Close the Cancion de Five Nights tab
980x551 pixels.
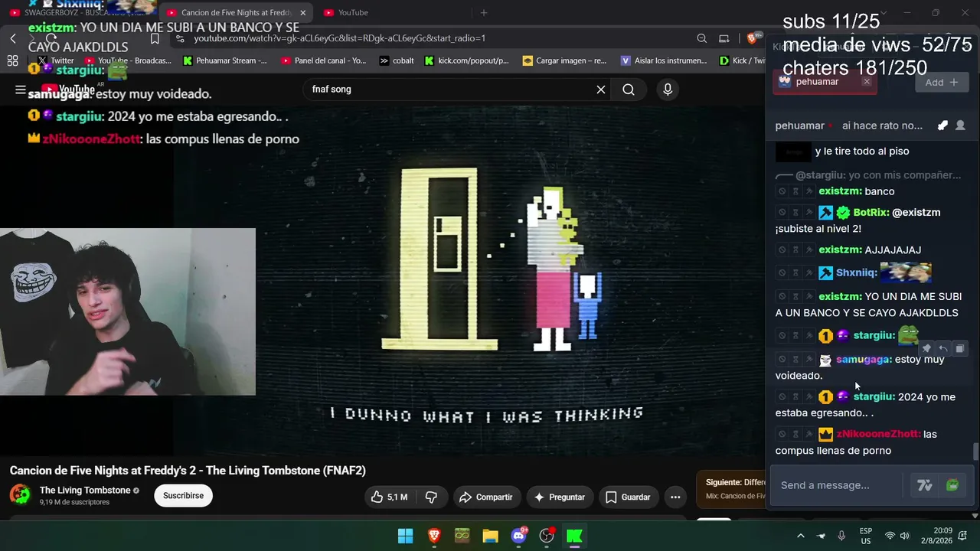coord(302,12)
